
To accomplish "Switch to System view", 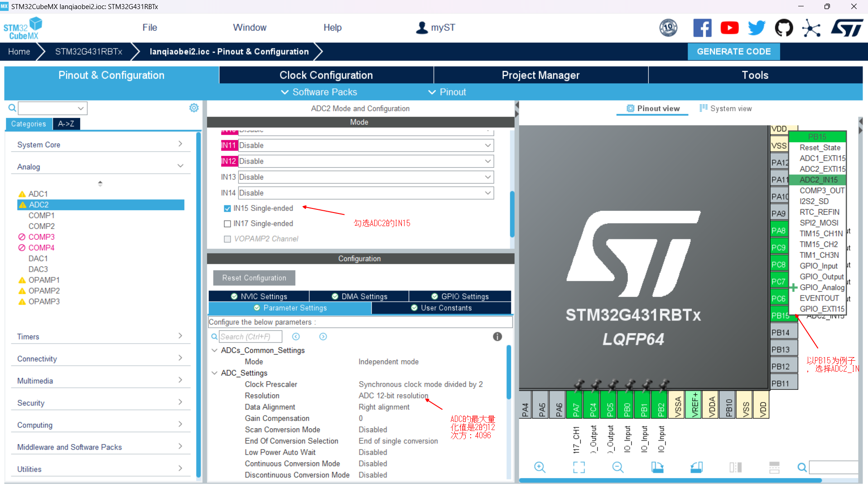I will pyautogui.click(x=725, y=108).
